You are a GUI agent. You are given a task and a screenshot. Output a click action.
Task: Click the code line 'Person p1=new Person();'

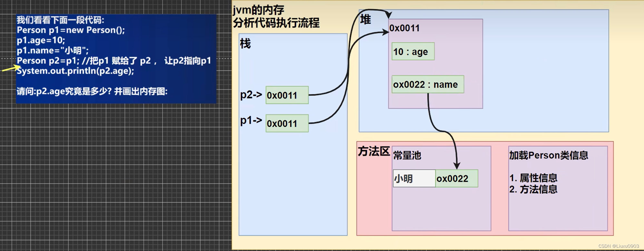point(71,30)
